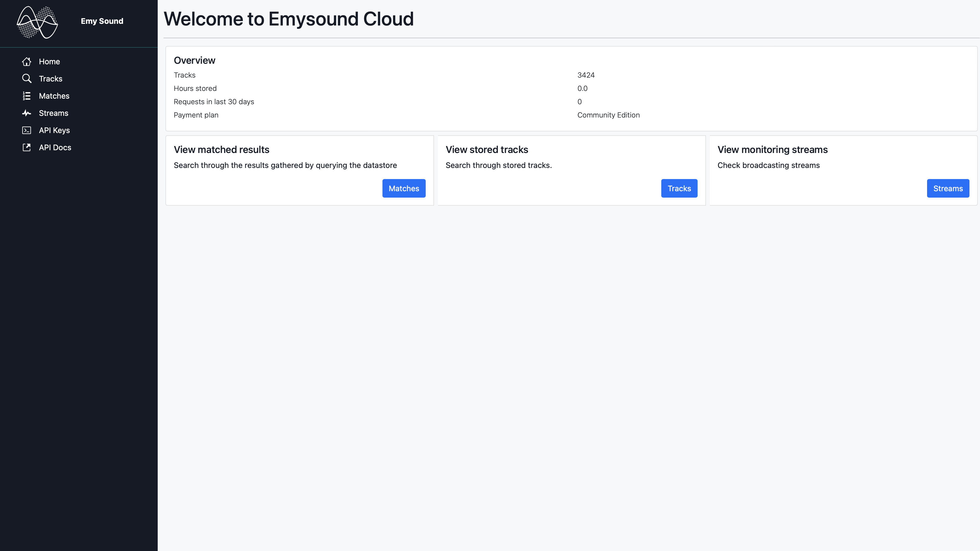Click the API Docs sidebar link
Screen dimensions: 980x551
tap(55, 147)
